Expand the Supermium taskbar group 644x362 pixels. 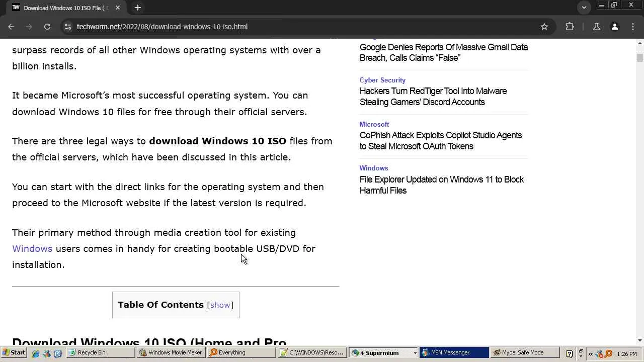415,353
